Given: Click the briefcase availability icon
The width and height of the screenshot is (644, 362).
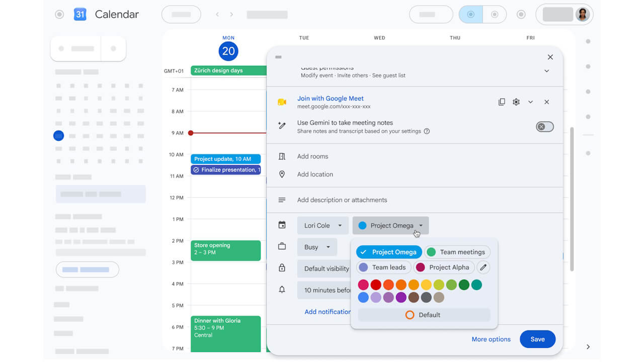Looking at the screenshot, I should (x=282, y=246).
